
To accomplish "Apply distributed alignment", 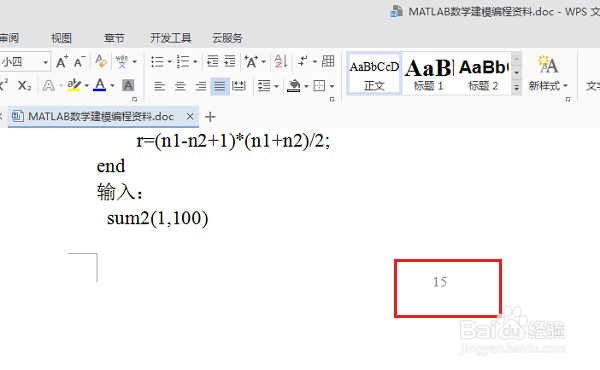I will click(239, 86).
